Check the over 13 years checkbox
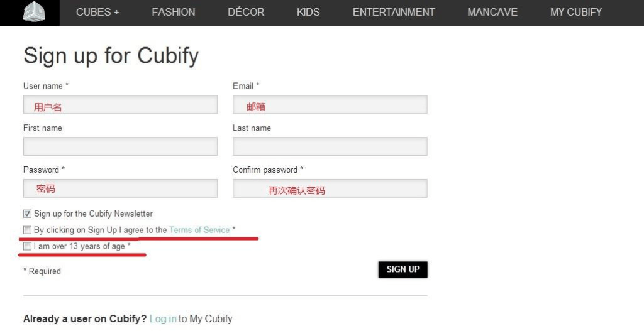The image size is (644, 331). [27, 246]
